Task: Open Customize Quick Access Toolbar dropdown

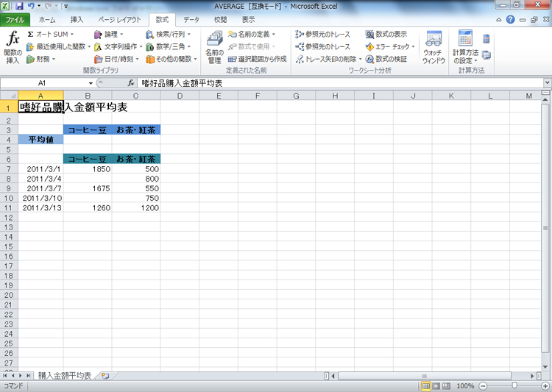Action: coord(66,6)
